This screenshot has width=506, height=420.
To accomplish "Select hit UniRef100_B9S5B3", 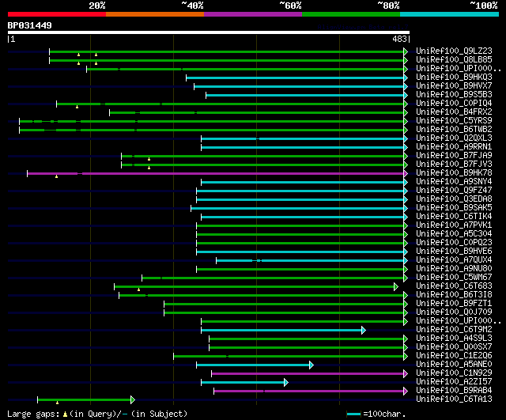I will click(454, 95).
